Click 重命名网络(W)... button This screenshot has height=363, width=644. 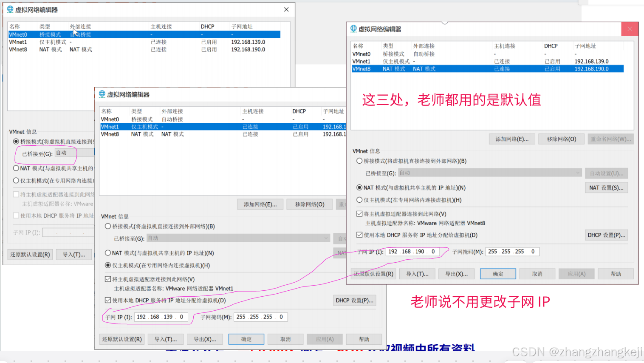pyautogui.click(x=611, y=139)
